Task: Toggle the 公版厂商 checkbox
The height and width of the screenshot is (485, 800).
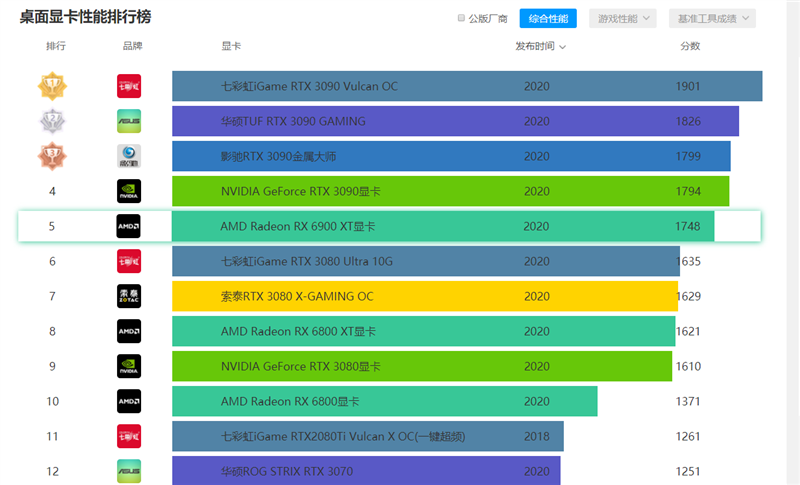Action: [x=461, y=18]
